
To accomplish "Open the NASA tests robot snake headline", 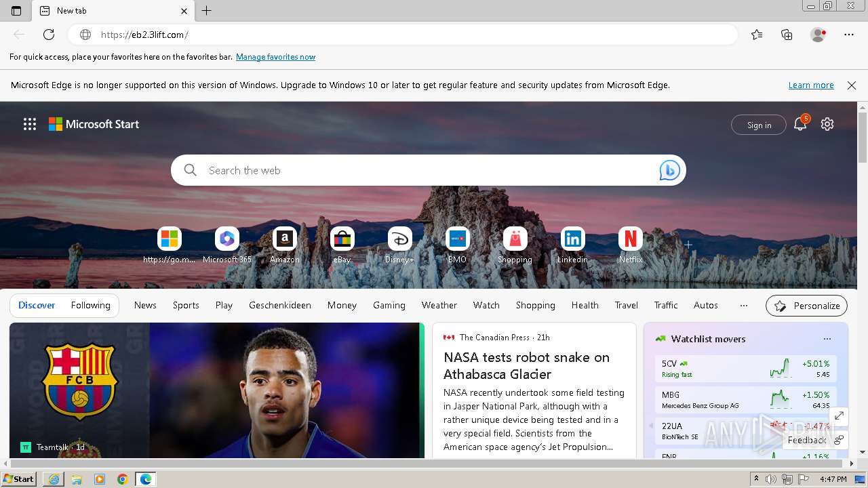I will [526, 366].
